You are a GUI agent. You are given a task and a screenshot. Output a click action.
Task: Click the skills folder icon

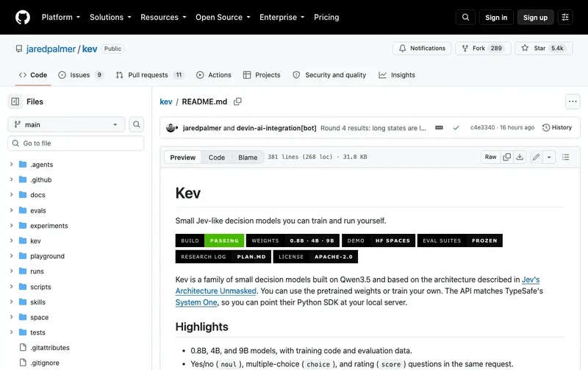[23, 302]
